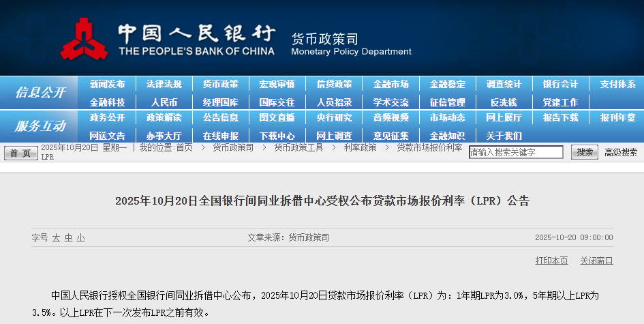Set font size to medium (中)
The height and width of the screenshot is (324, 644).
(68, 238)
